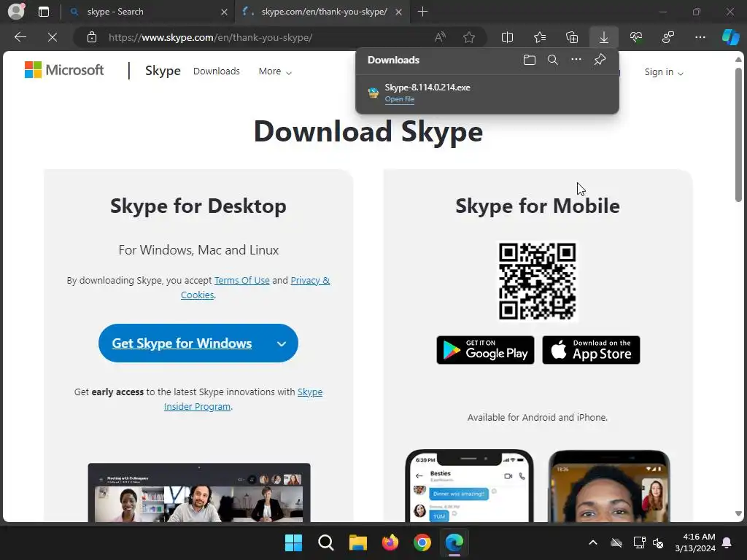Image resolution: width=747 pixels, height=560 pixels.
Task: Open Downloads folder icon in Downloads panel
Action: point(530,60)
